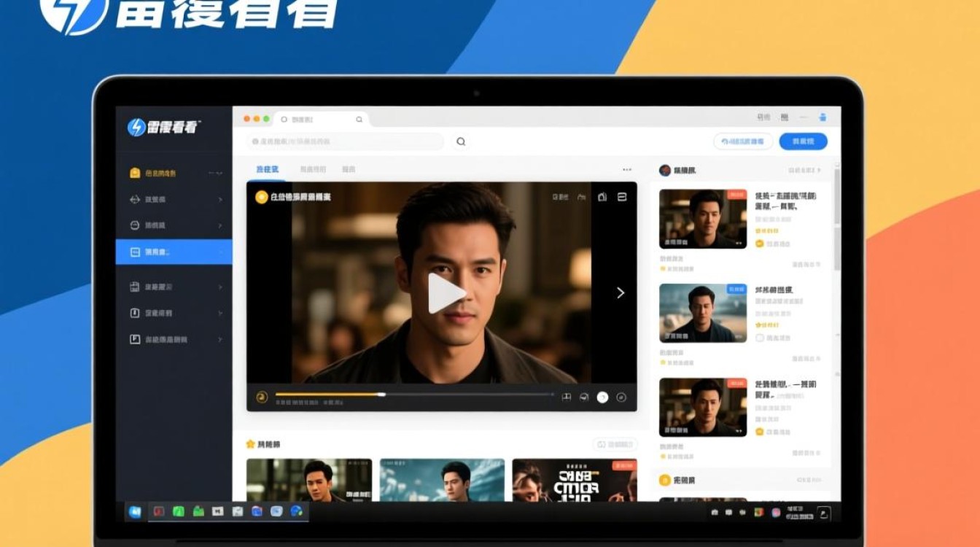Click the search magnifier icon in search bar
980x547 pixels.
[460, 141]
